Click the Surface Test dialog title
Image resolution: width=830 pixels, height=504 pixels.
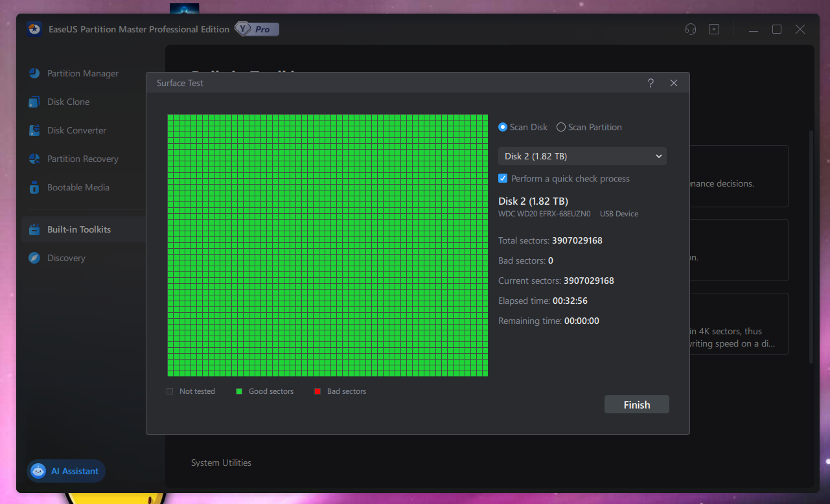click(x=180, y=83)
